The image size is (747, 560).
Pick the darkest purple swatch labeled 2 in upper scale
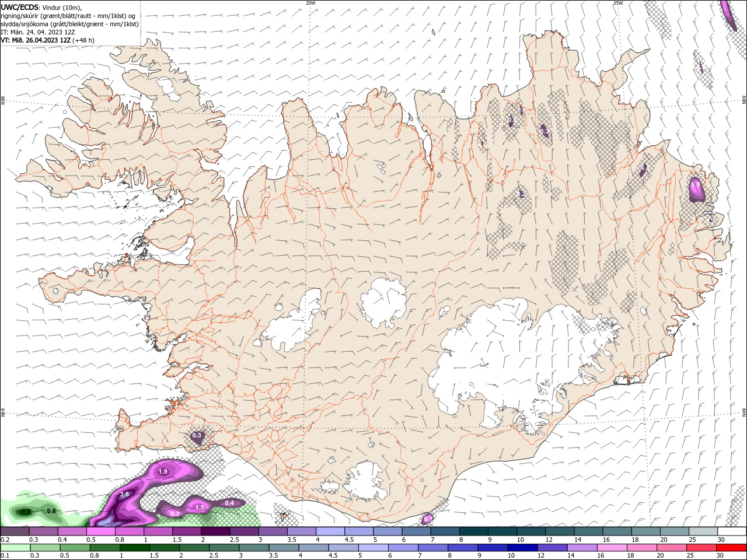pyautogui.click(x=215, y=531)
